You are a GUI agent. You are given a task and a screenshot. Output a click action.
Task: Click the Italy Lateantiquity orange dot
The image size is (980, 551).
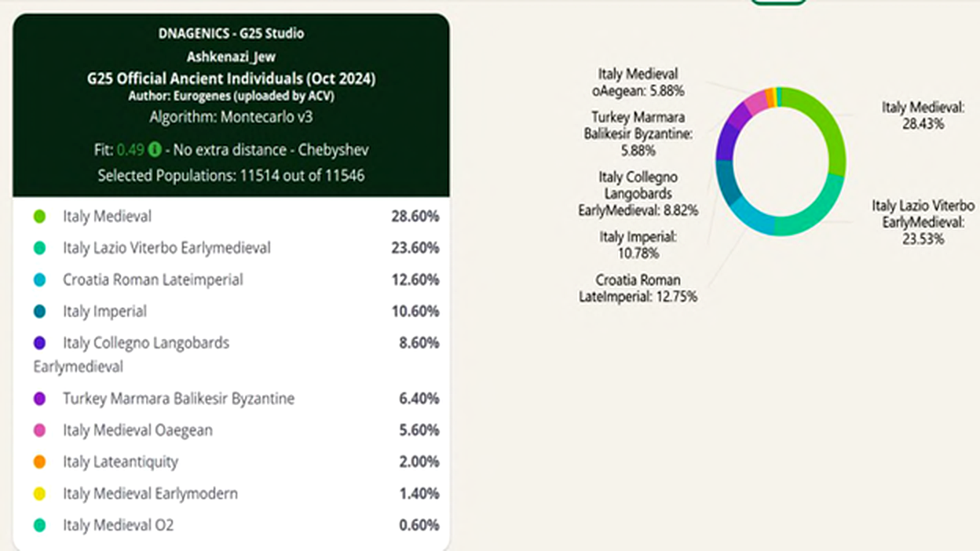click(39, 462)
